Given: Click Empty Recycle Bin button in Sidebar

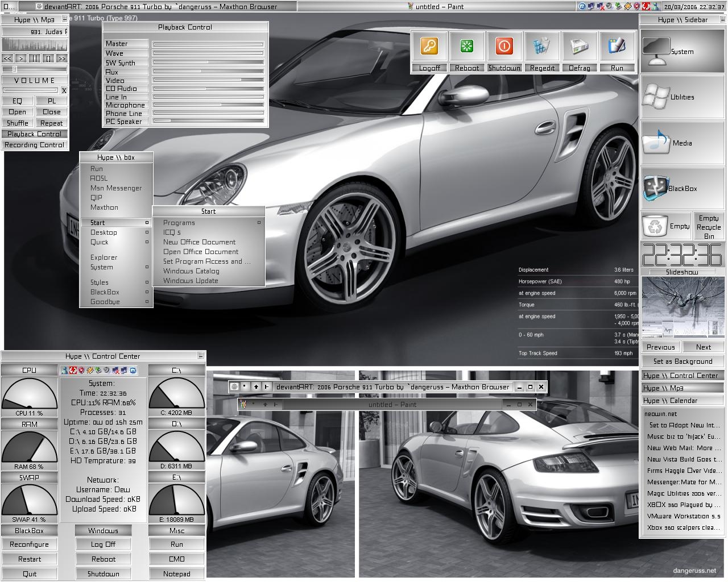Looking at the screenshot, I should (x=709, y=227).
